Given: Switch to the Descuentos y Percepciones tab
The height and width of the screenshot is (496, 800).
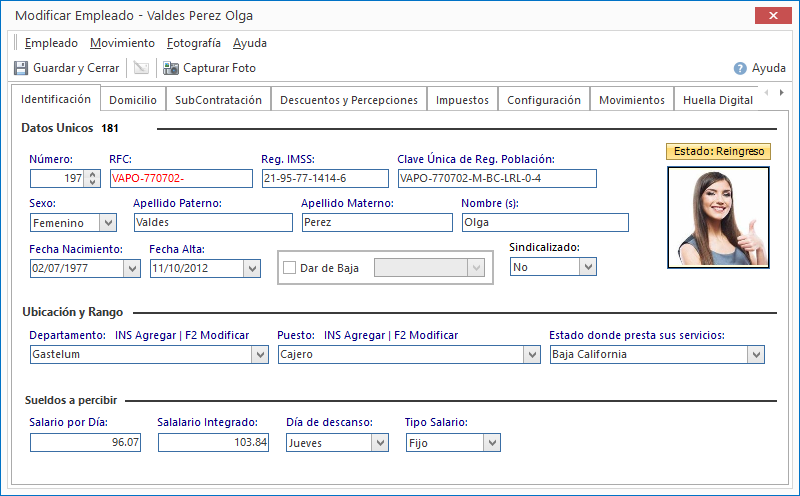Looking at the screenshot, I should tap(349, 100).
